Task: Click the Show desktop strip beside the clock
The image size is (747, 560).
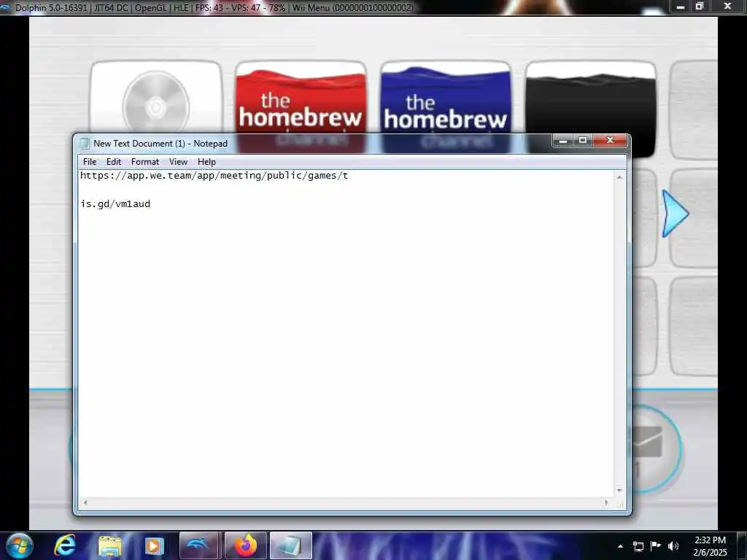Action: click(x=742, y=545)
